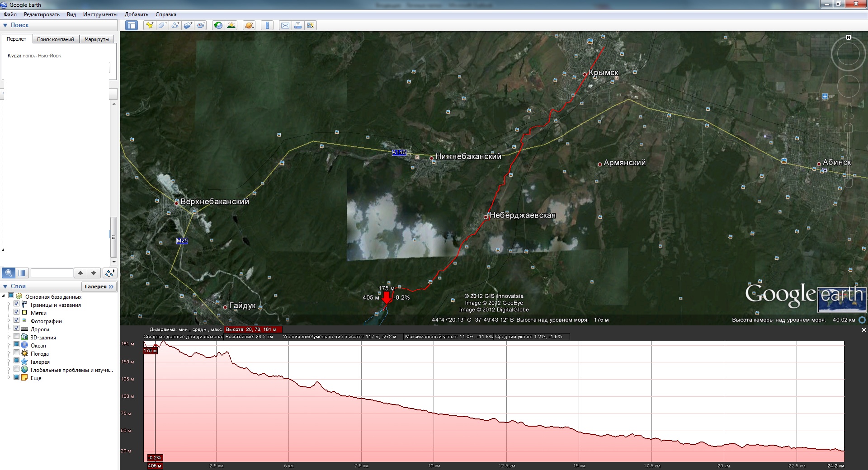
Task: Click the Move joystick circle control
Action: (849, 86)
